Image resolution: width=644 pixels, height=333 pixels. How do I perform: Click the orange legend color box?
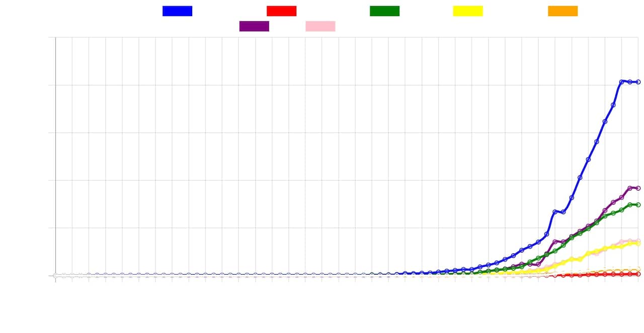pyautogui.click(x=562, y=11)
